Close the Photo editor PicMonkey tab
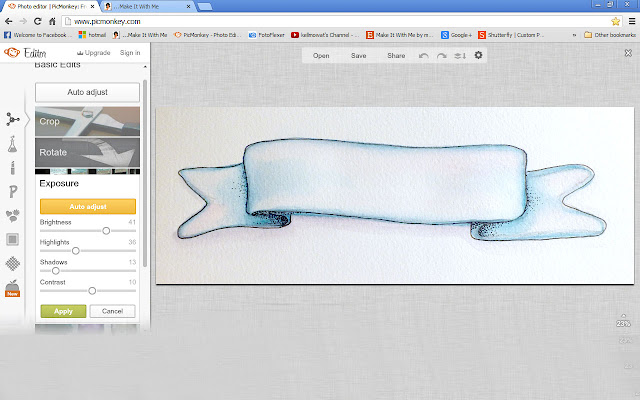This screenshot has height=400, width=640. (92, 7)
